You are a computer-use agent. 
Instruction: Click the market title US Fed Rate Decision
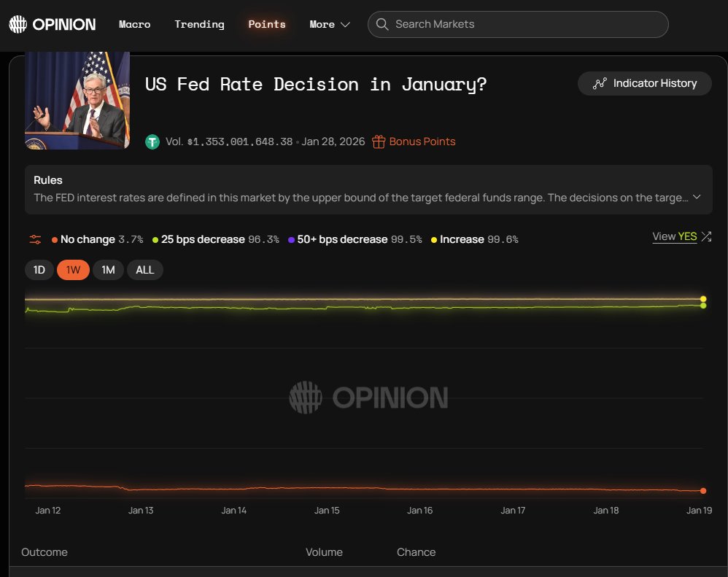316,85
